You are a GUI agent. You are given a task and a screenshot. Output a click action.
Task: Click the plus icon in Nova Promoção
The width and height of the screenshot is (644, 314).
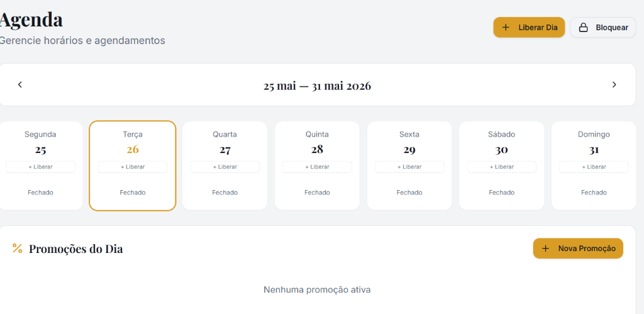pos(545,248)
